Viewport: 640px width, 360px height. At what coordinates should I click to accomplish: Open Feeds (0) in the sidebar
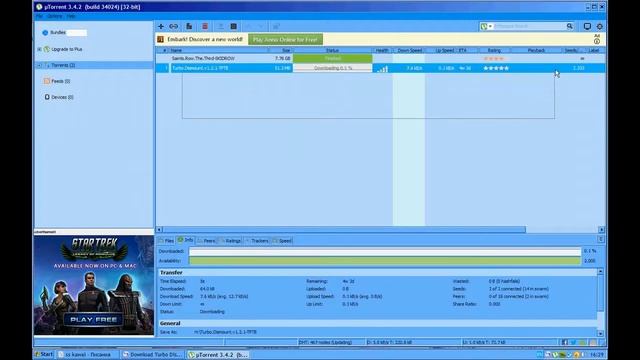coord(60,81)
